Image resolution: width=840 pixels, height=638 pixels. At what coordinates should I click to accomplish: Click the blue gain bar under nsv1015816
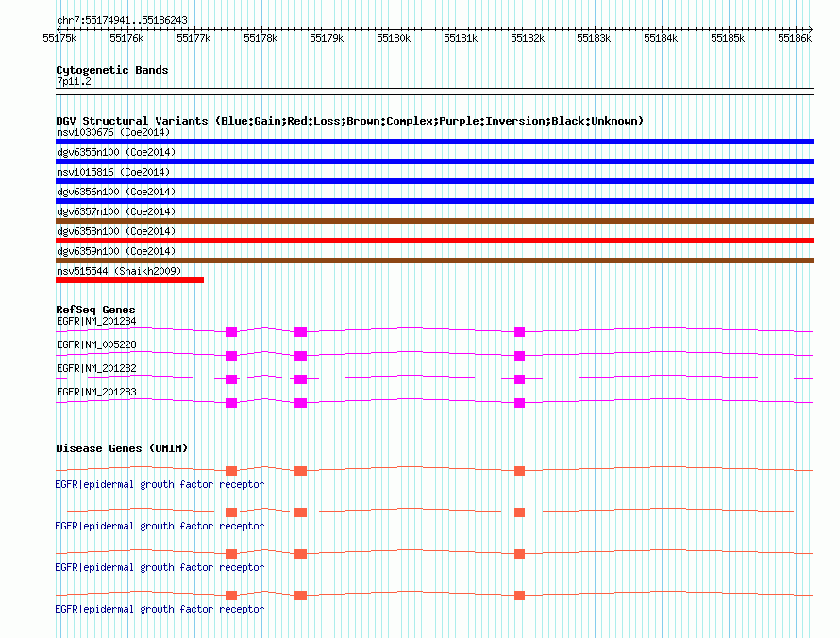pos(434,181)
